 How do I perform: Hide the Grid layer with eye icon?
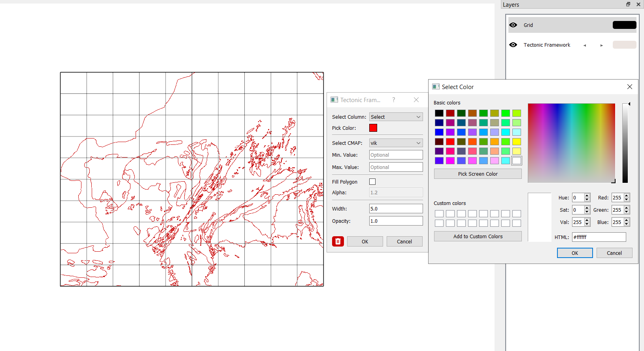513,25
